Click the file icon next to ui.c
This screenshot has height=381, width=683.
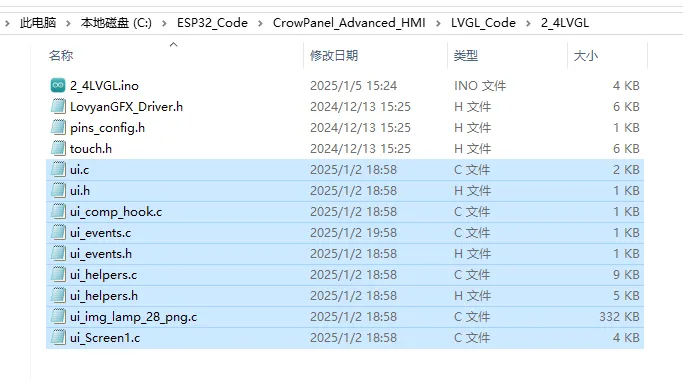click(58, 169)
